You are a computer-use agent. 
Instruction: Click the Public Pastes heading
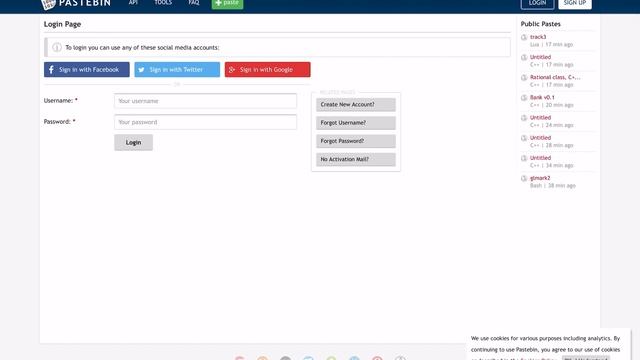(540, 24)
